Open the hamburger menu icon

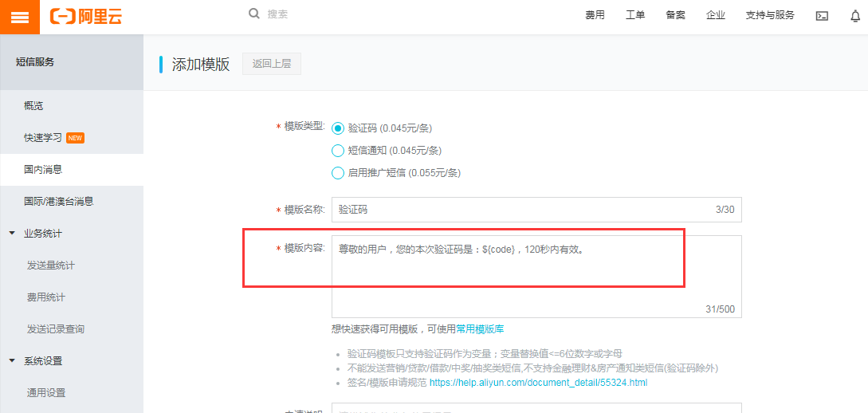coord(19,17)
